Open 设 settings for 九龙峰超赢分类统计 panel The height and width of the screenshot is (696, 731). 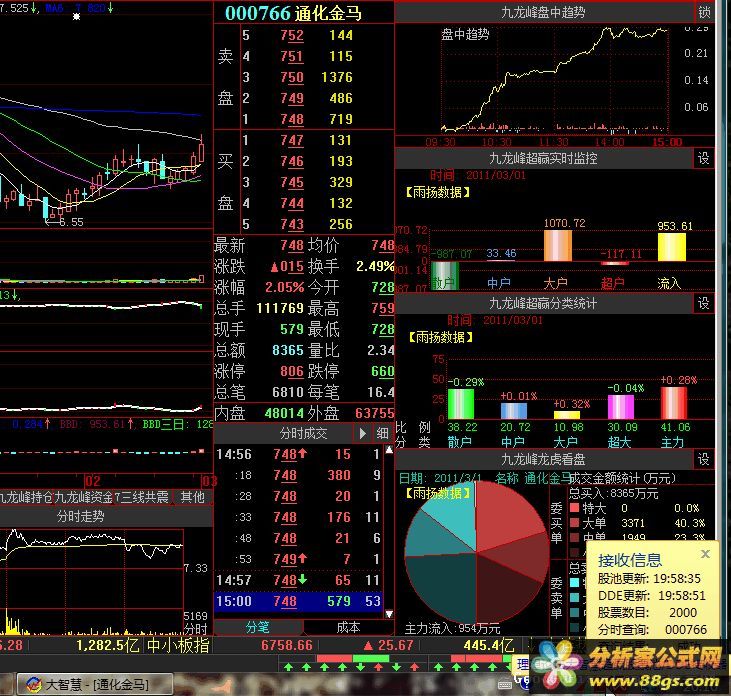(x=703, y=303)
